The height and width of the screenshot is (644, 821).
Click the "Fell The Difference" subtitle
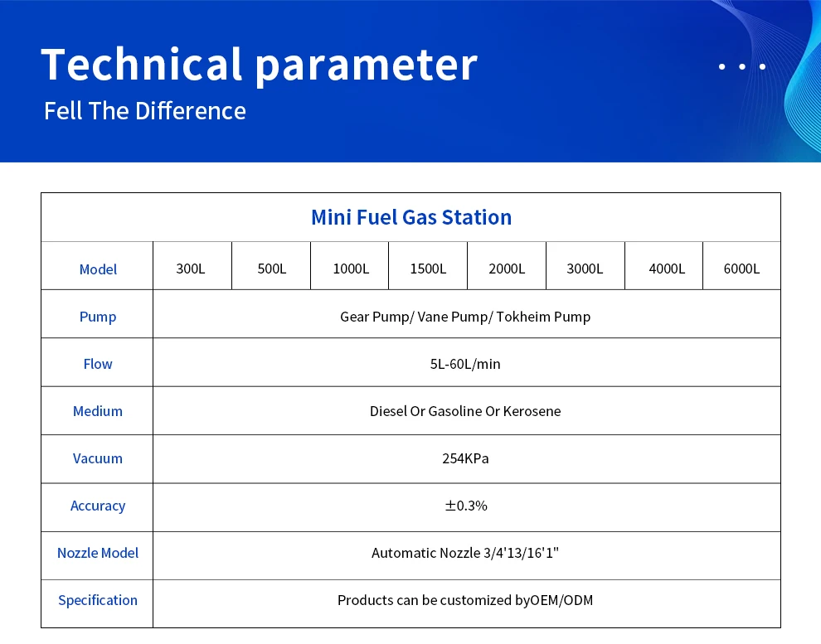click(x=145, y=111)
